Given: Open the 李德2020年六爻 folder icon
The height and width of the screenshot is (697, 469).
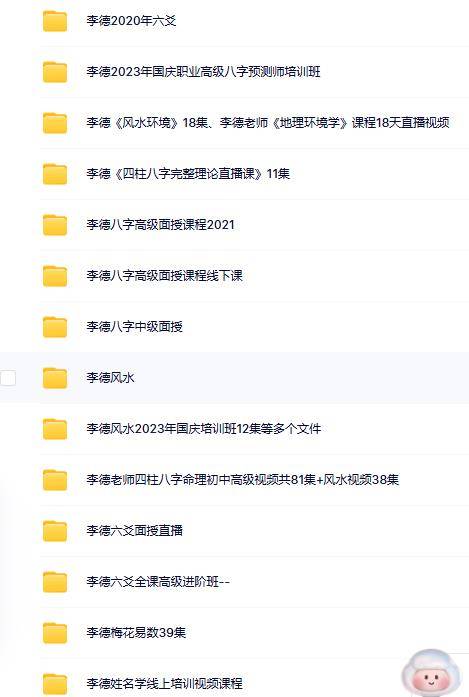Looking at the screenshot, I should click(55, 21).
